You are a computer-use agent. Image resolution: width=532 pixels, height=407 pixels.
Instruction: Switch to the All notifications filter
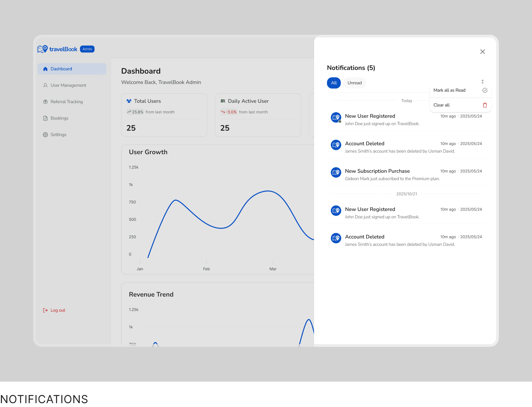[334, 83]
